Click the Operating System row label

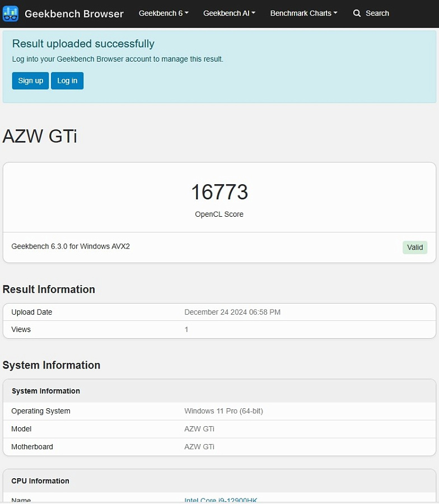click(41, 411)
